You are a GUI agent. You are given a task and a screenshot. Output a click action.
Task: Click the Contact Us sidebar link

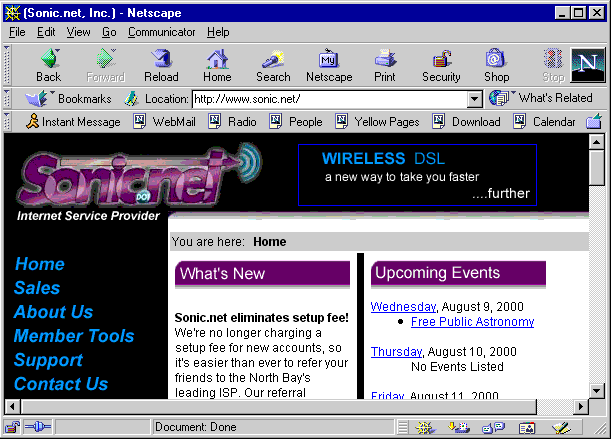61,384
